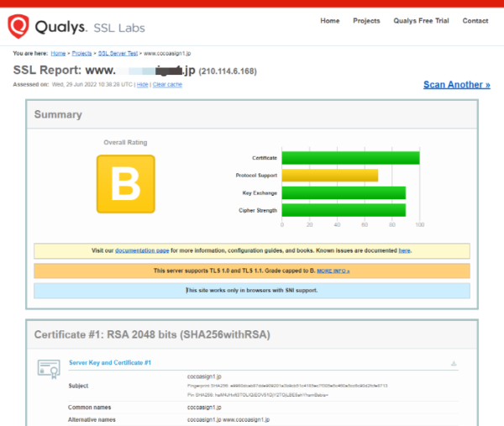This screenshot has width=504, height=426.
Task: Click the Hide link
Action: (143, 85)
